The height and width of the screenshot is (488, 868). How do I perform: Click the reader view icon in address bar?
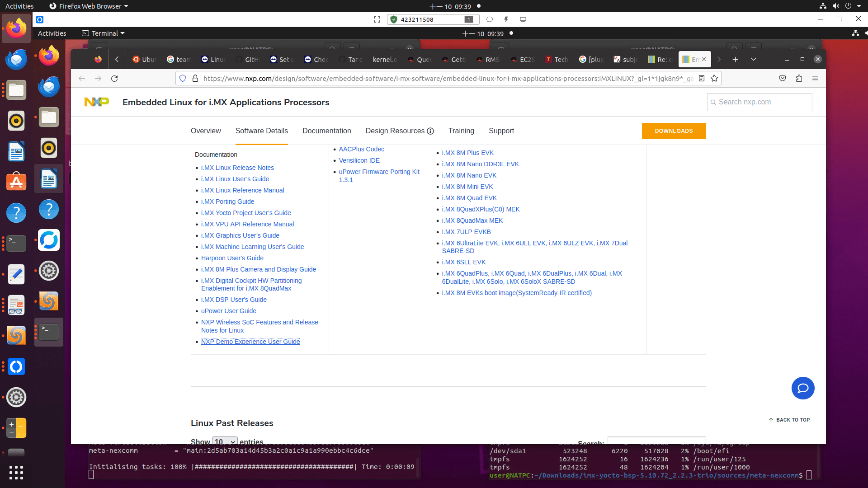click(701, 78)
